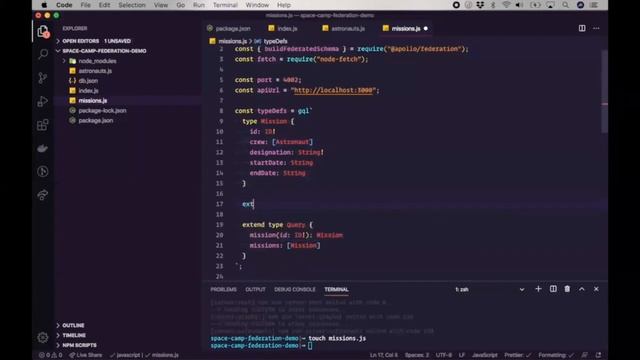Click Ln 17, Col 8 in status bar
The height and width of the screenshot is (360, 640).
(x=384, y=355)
